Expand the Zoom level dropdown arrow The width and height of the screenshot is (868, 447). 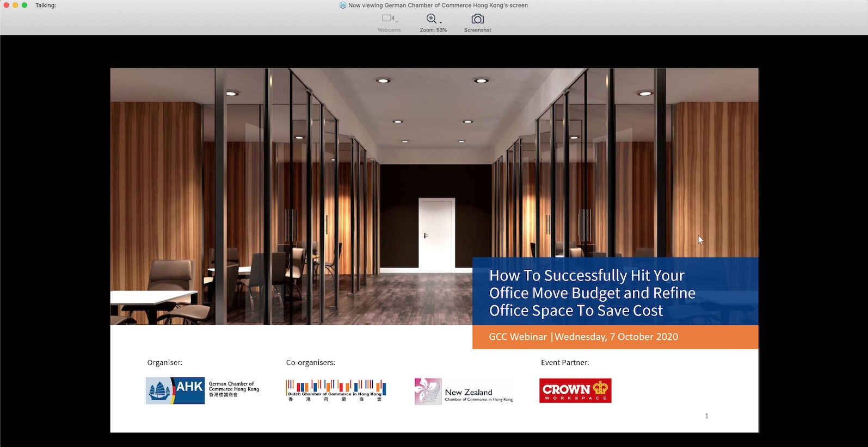(x=440, y=22)
